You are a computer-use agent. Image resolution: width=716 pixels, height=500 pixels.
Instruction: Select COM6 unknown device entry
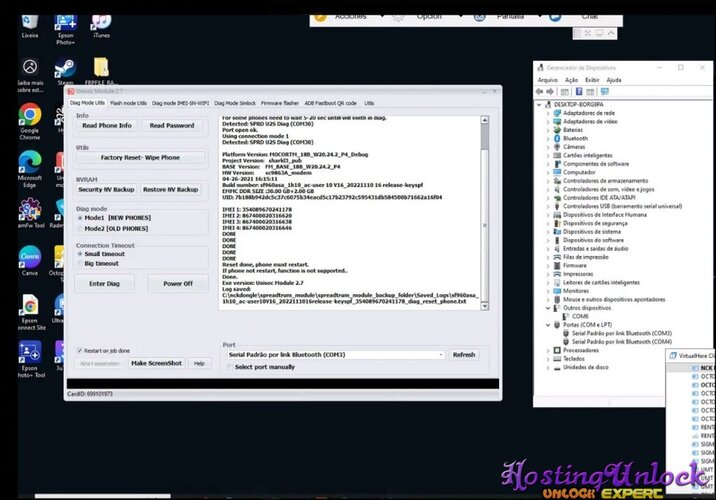coord(580,316)
